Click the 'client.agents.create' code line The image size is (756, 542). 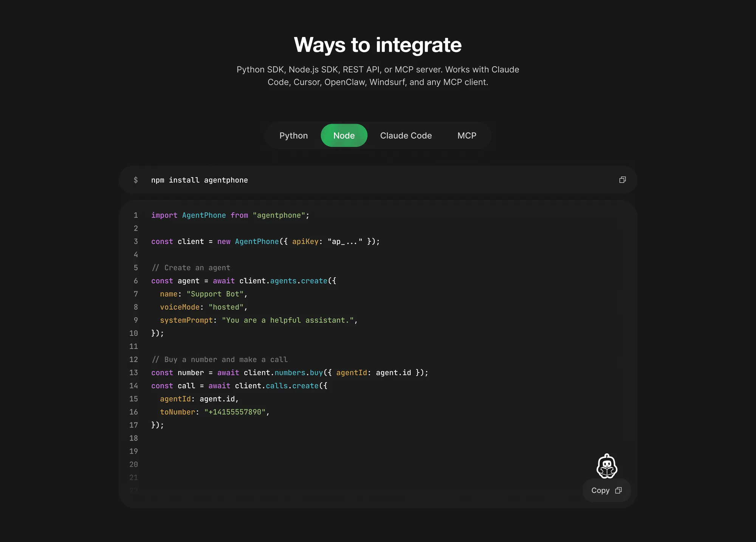click(244, 281)
